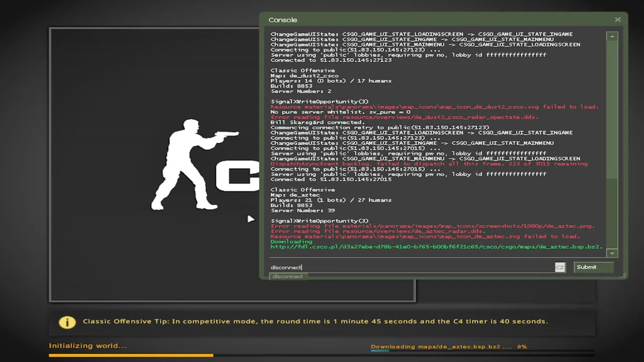Click 'Players: 14 (0 bots) / 17 humans'
This screenshot has height=362, width=644.
click(331, 80)
